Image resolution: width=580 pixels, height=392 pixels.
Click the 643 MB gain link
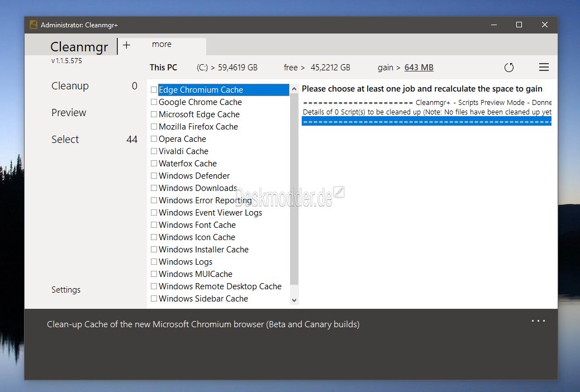(x=419, y=68)
